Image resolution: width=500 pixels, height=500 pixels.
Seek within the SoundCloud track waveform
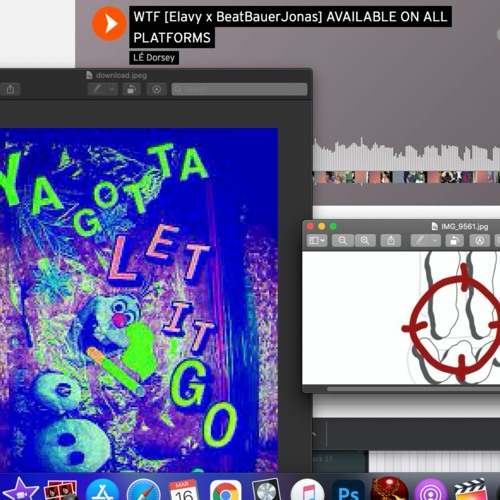tap(406, 160)
